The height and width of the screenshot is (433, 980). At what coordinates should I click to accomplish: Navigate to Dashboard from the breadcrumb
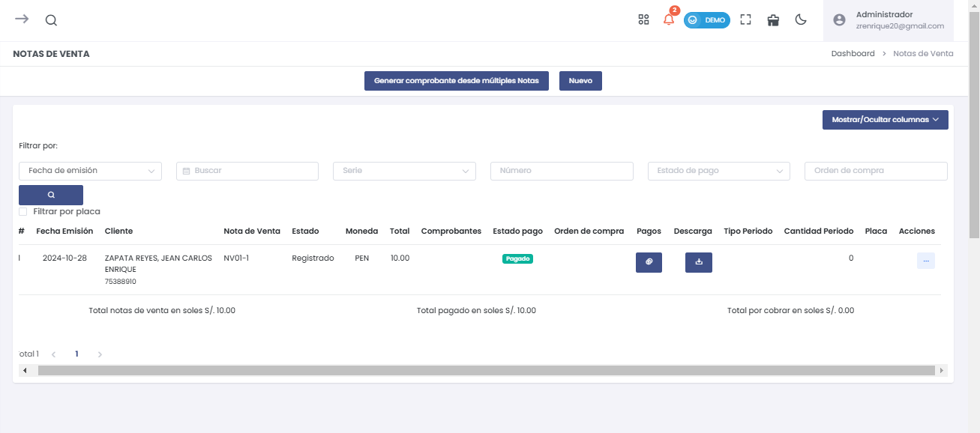click(x=853, y=53)
